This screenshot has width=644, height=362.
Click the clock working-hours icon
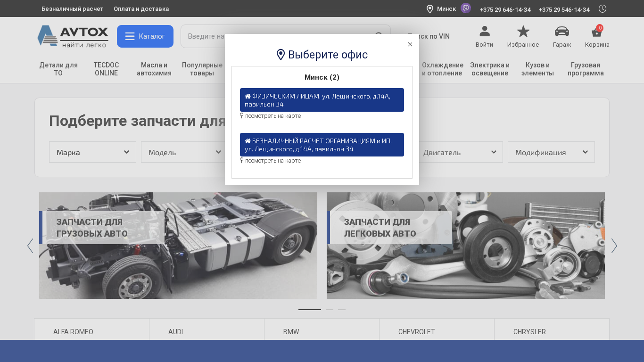point(603,8)
